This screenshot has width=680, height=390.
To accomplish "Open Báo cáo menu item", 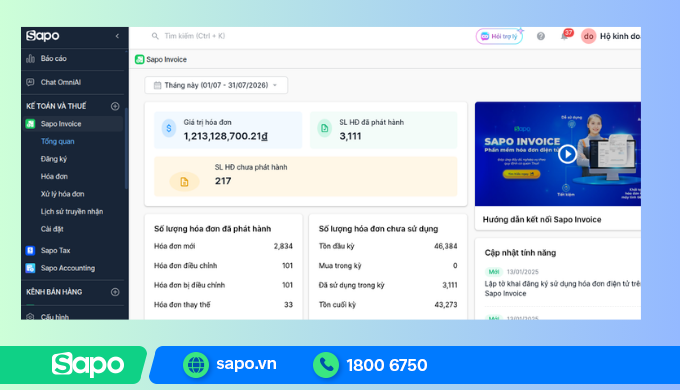I will click(x=53, y=59).
